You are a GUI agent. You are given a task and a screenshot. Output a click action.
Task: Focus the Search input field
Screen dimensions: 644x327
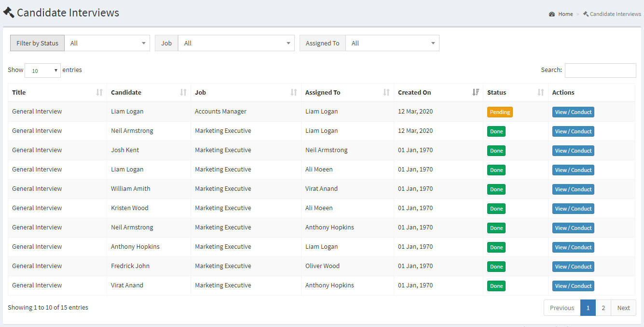(x=601, y=70)
